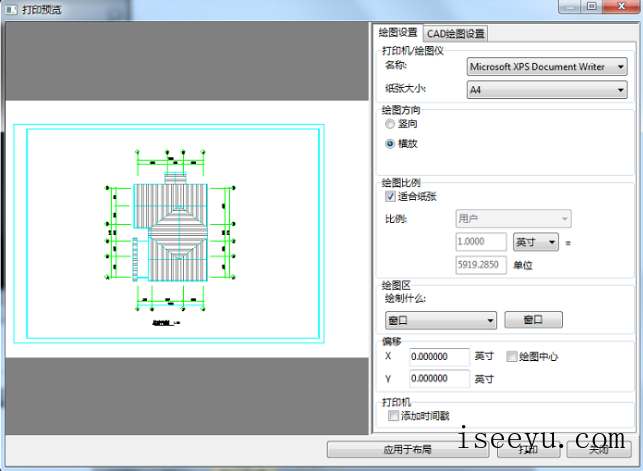Image resolution: width=643 pixels, height=471 pixels.
Task: Toggle the 适合纸张 checkbox
Action: (390, 196)
